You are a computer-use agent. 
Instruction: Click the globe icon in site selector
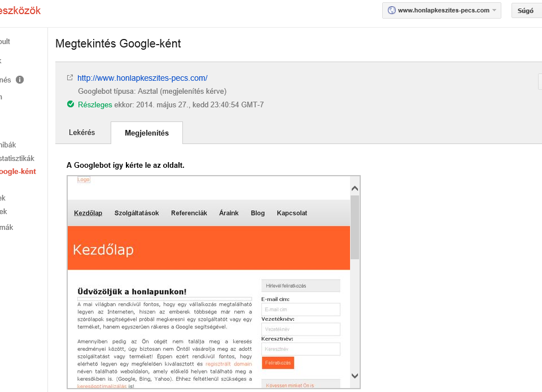(x=391, y=10)
